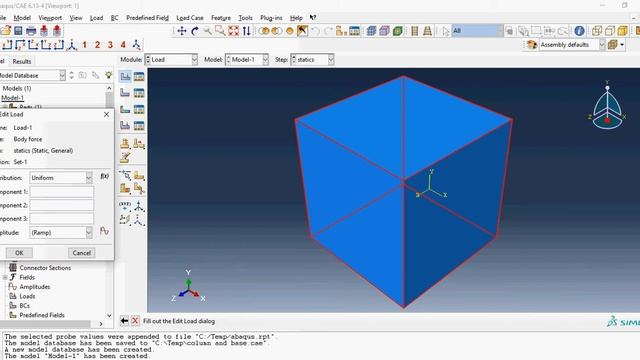Click OK in Edit Load dialog
Image resolution: width=640 pixels, height=360 pixels.
coord(19,253)
